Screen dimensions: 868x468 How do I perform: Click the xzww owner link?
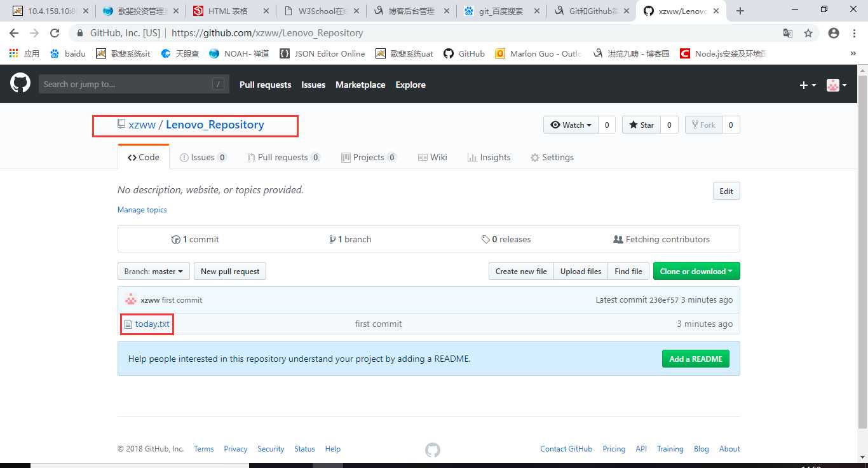click(142, 125)
